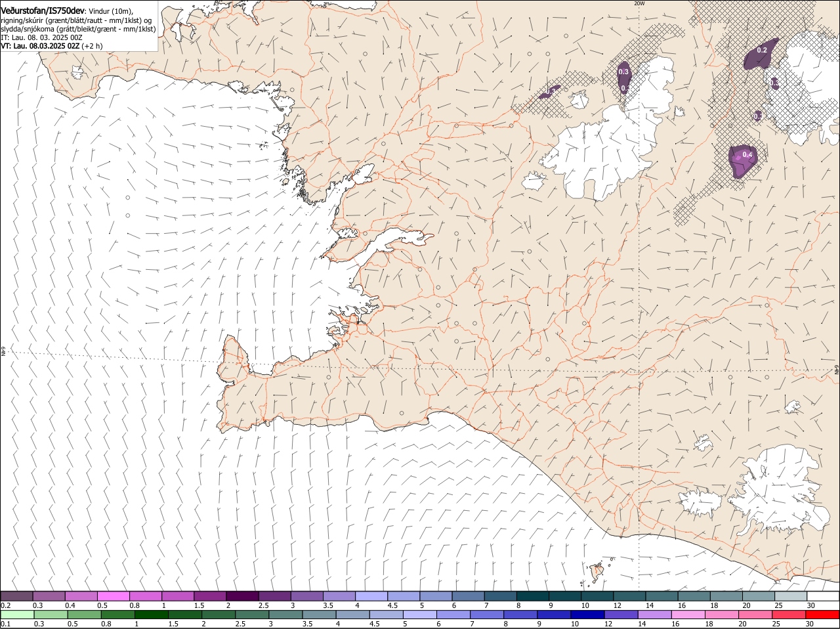Pick the forest green 0.8 swatch in the lower legend row
The height and width of the screenshot is (629, 840).
[117, 615]
